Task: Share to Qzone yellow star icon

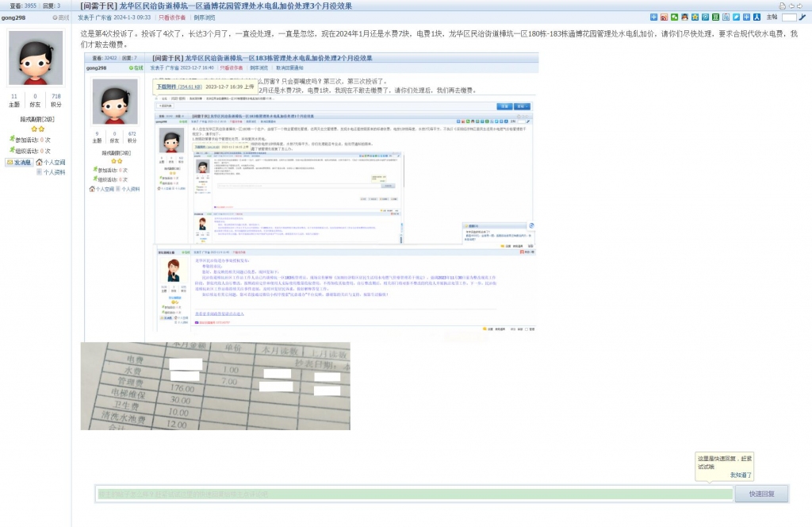Action: [x=695, y=17]
